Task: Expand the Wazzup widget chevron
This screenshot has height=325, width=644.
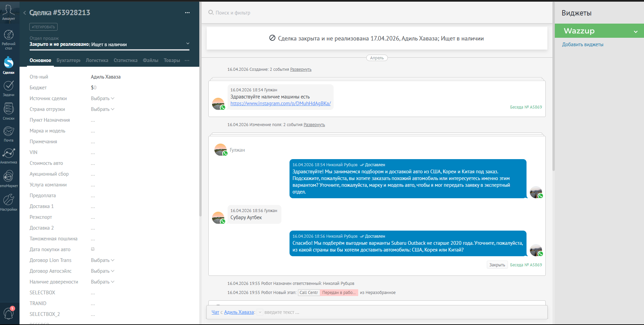Action: (636, 31)
